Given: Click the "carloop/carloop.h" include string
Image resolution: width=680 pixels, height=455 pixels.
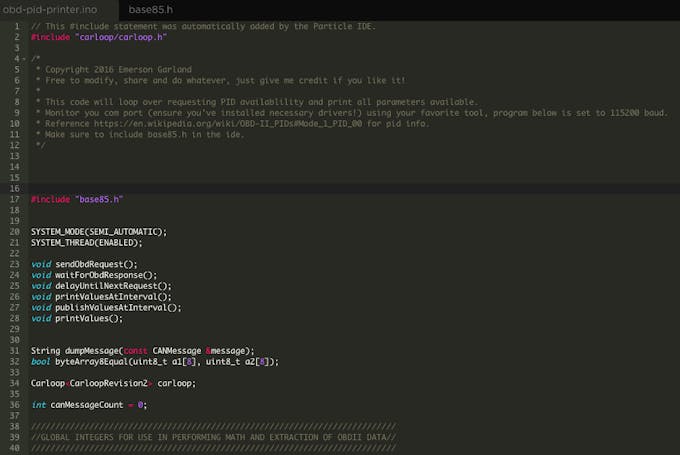Looking at the screenshot, I should [121, 37].
